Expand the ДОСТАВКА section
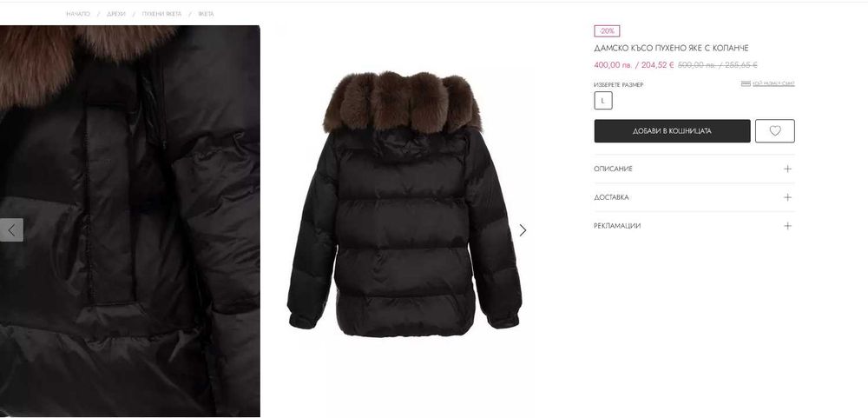Image resolution: width=868 pixels, height=418 pixels. 694,197
